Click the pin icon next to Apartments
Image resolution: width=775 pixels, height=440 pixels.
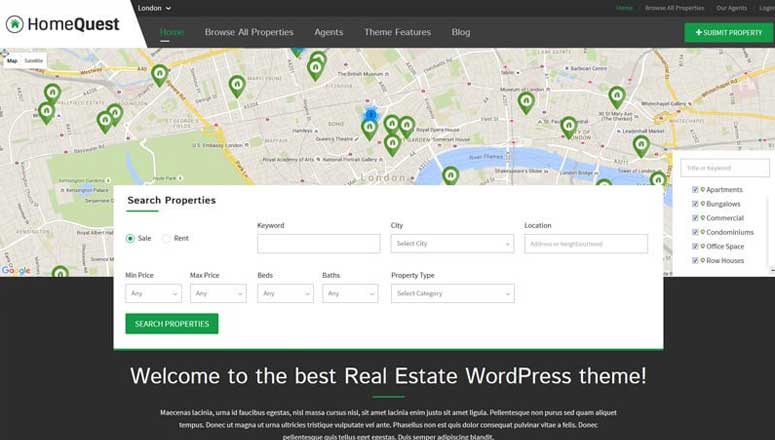pos(703,189)
